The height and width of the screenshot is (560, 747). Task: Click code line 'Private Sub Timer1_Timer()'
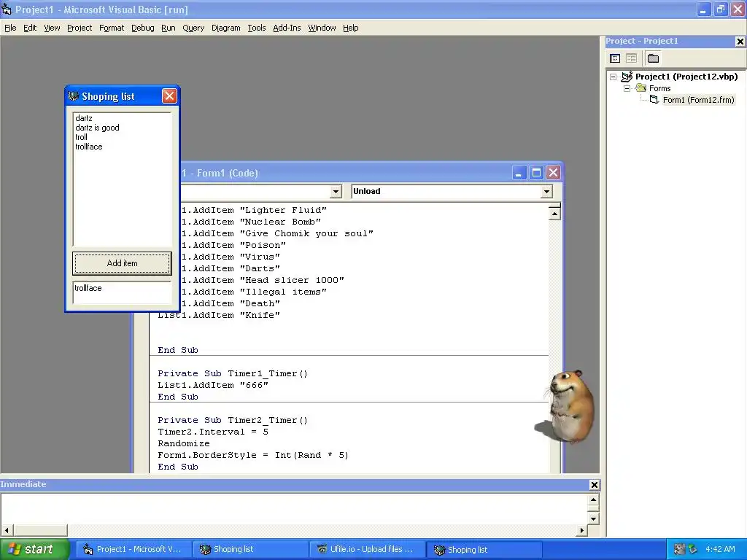point(233,374)
